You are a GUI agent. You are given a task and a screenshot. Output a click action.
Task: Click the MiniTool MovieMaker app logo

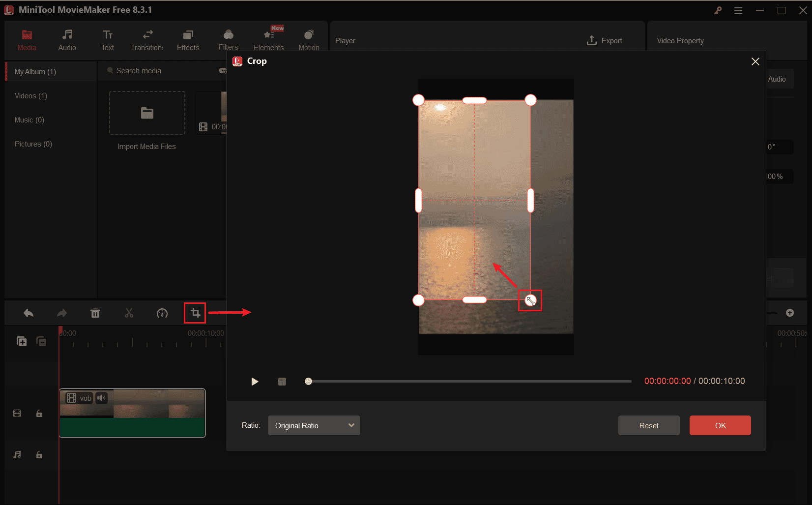pyautogui.click(x=9, y=10)
